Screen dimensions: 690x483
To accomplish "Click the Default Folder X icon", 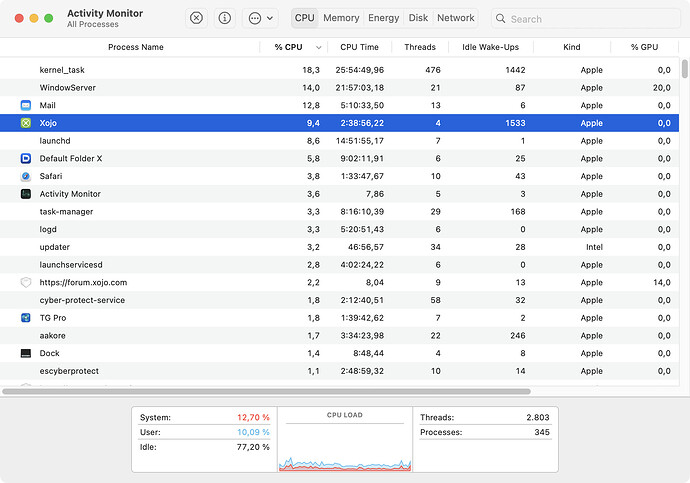I will click(x=26, y=158).
